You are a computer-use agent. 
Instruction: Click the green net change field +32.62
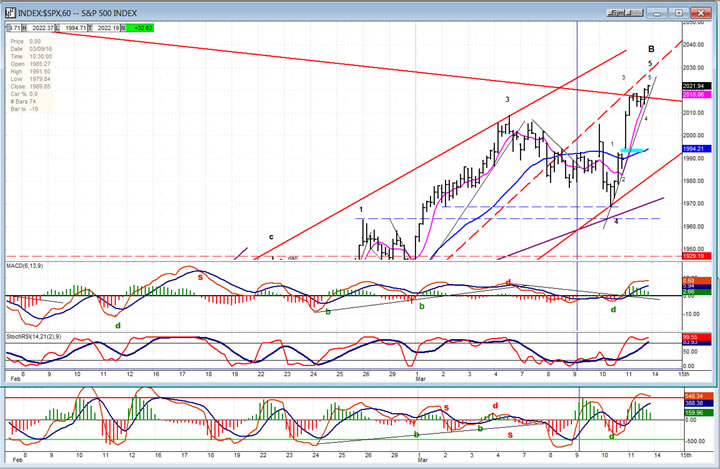click(x=140, y=28)
